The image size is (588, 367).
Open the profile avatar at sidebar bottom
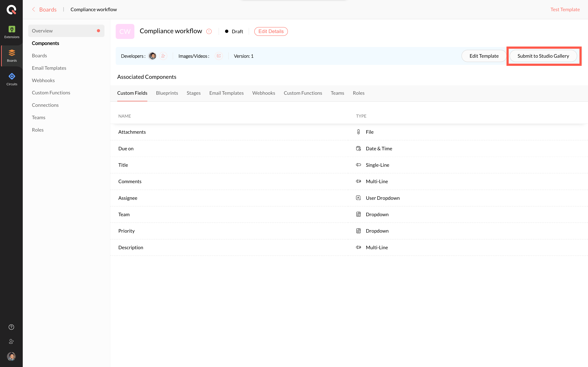click(11, 356)
